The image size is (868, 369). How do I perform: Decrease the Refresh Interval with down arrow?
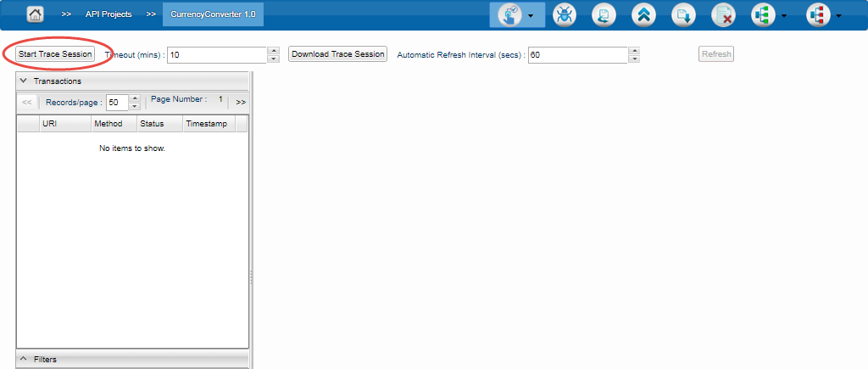coord(634,59)
